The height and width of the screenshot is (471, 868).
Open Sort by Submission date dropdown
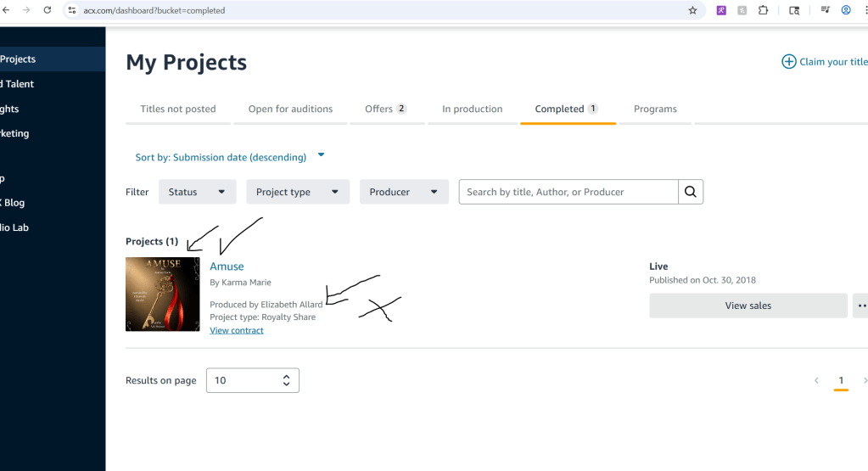[x=230, y=157]
